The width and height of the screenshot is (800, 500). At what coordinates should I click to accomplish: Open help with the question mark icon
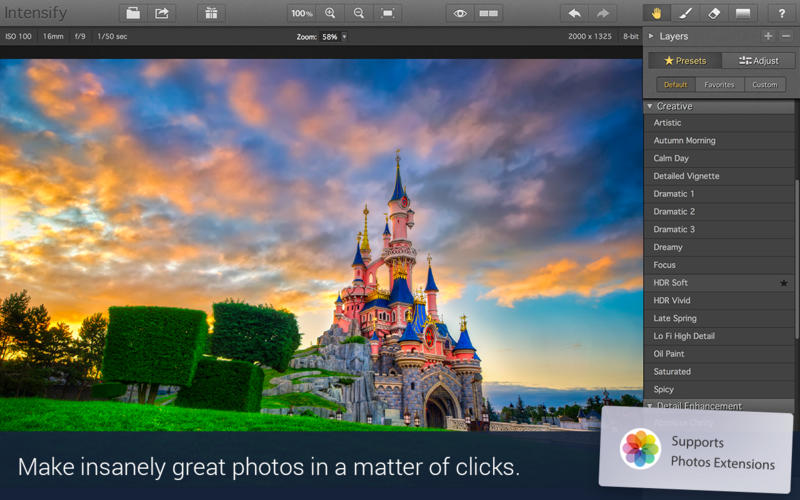pos(782,13)
